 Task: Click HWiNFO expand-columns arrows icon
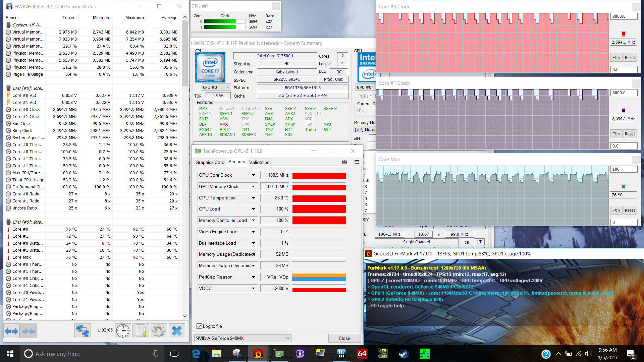12,331
